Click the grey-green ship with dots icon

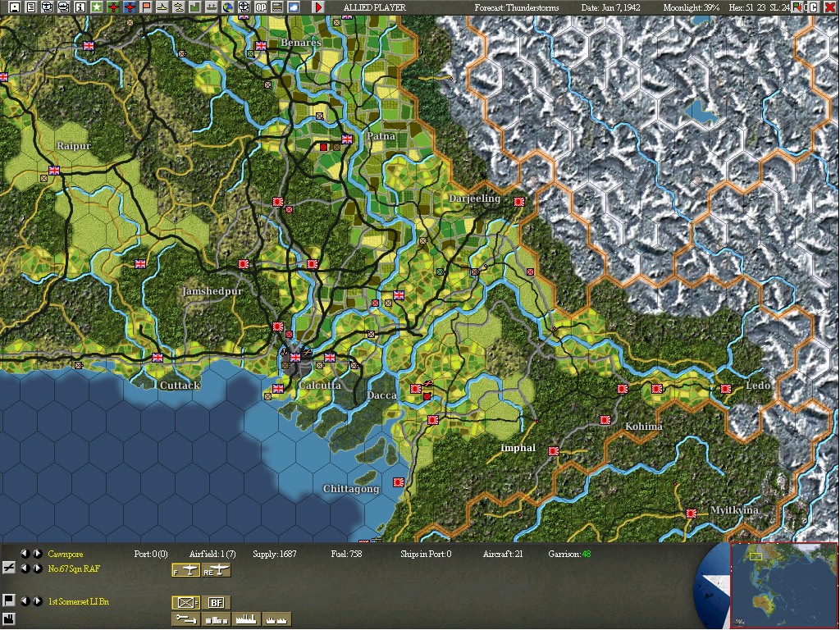(x=212, y=7)
